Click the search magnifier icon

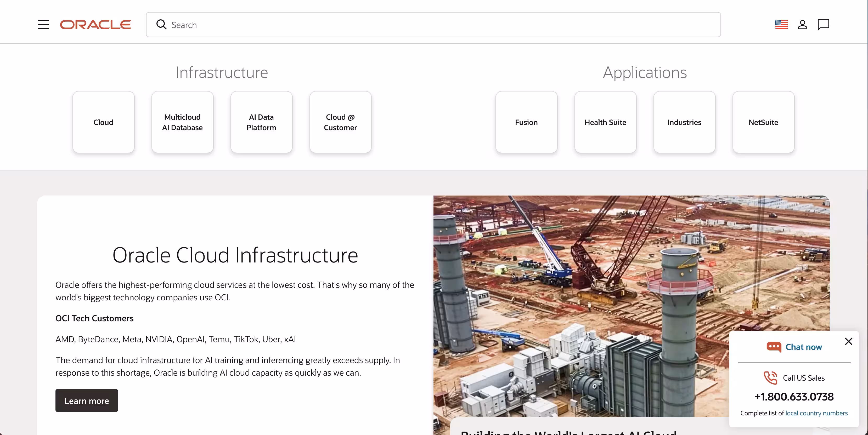coord(161,25)
